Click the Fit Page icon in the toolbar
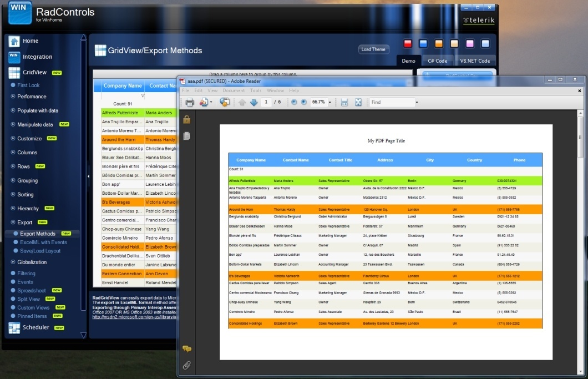 coord(358,102)
